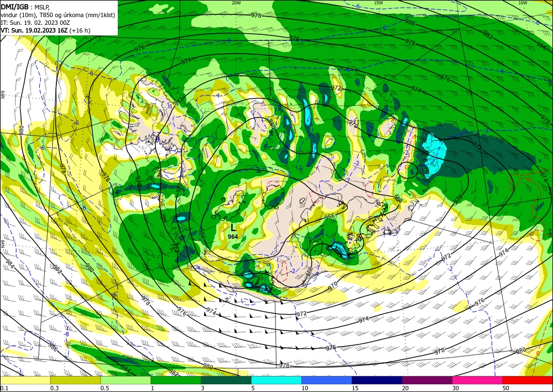The height and width of the screenshot is (392, 553).
Task: Click the "20W" longitude label
Action: tap(236, 2)
